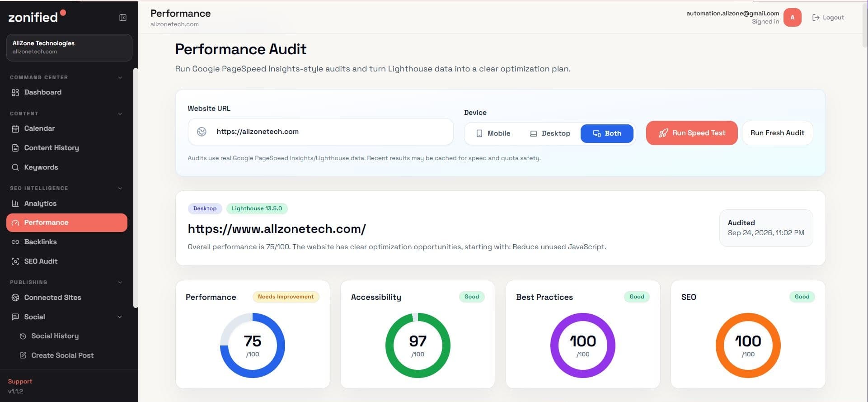This screenshot has height=402, width=868.
Task: Open the AllZone Technologies site selector
Action: [69, 47]
